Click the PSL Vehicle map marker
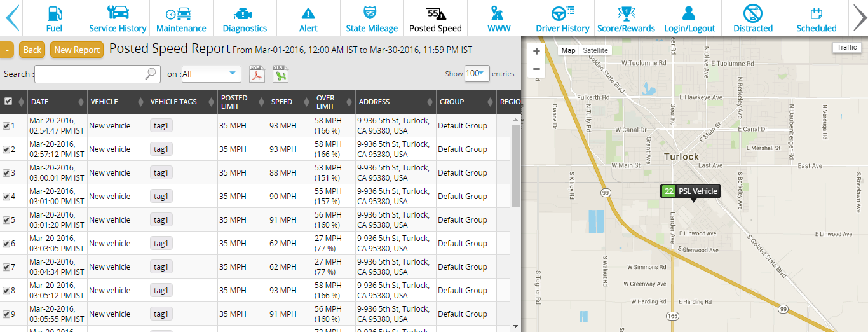 pos(690,191)
